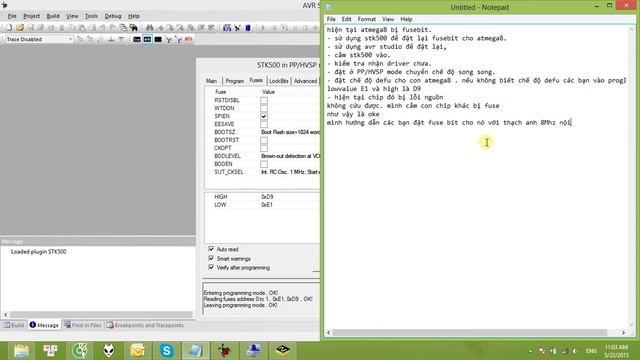Screen dimensions: 640x360
Task: Switch to the Advanced tab
Action: (x=305, y=81)
